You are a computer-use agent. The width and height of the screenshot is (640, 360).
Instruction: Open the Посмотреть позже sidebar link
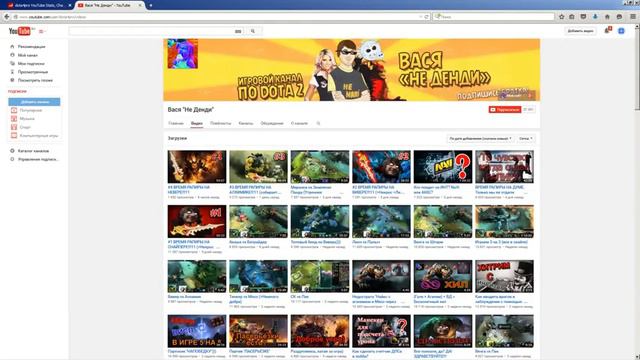[x=35, y=80]
